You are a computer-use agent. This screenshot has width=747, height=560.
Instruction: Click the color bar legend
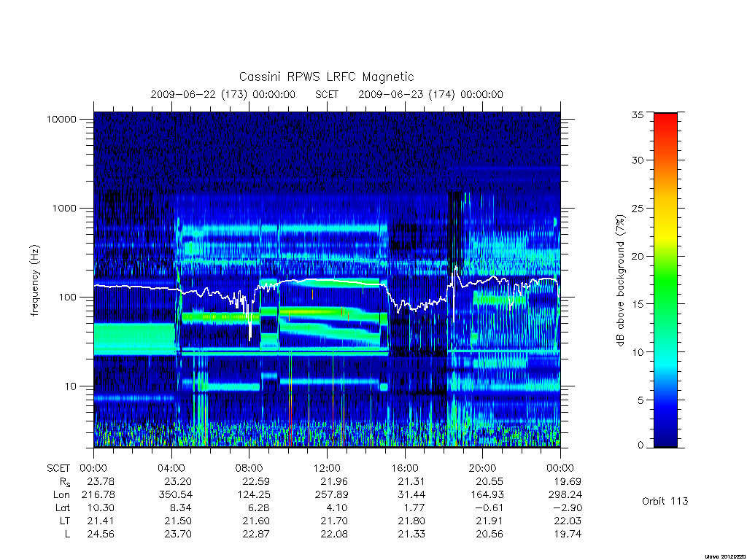tap(665, 280)
